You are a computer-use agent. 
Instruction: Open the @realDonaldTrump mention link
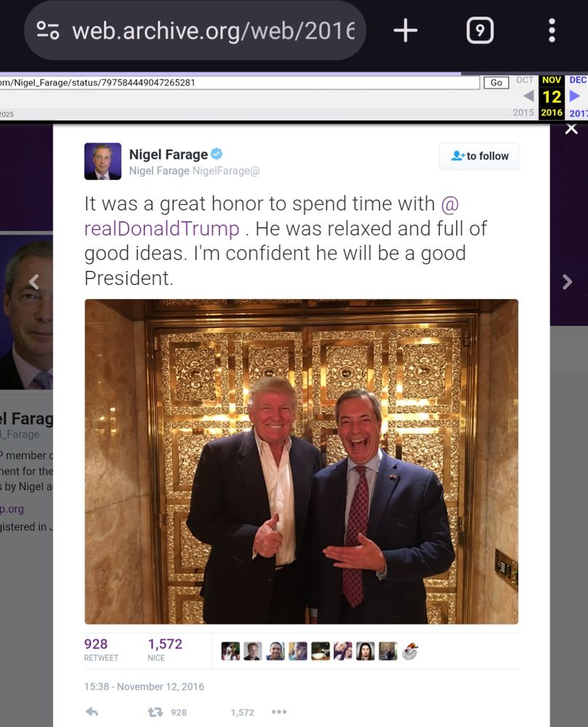tap(271, 216)
